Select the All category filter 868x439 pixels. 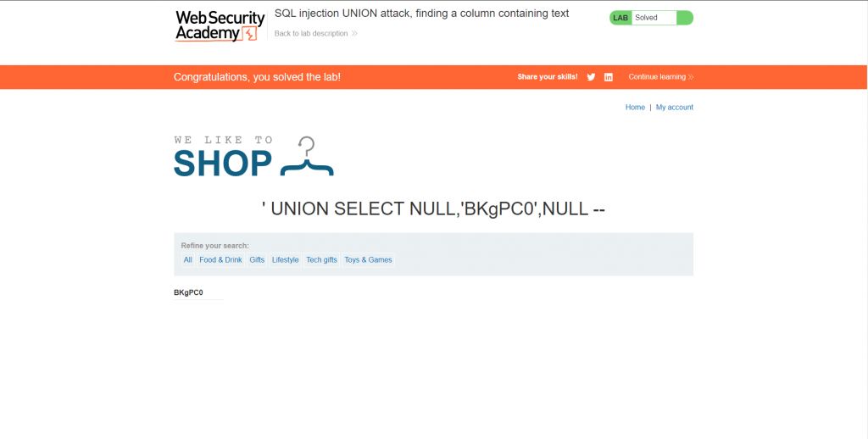point(188,259)
